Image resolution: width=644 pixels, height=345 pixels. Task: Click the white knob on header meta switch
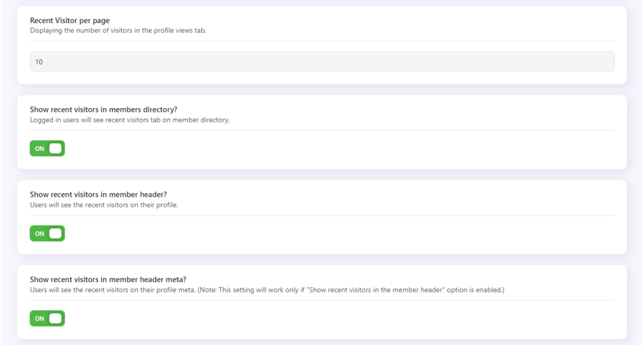[55, 319]
